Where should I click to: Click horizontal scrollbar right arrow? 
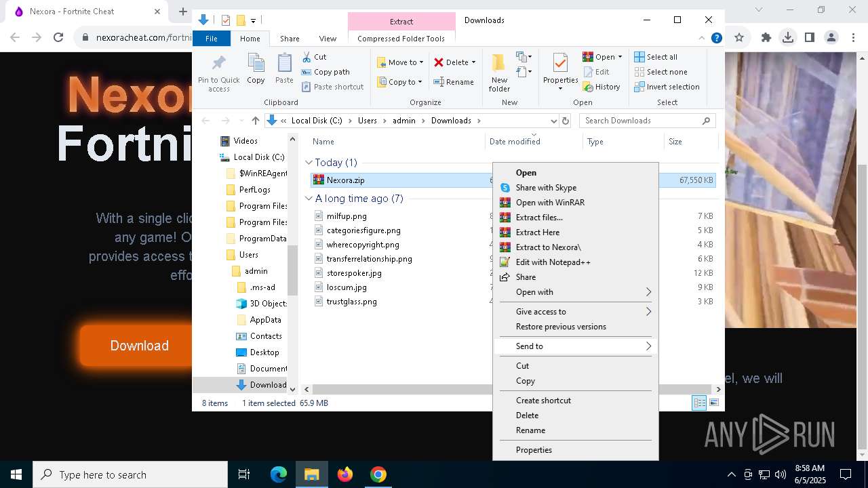pos(718,389)
